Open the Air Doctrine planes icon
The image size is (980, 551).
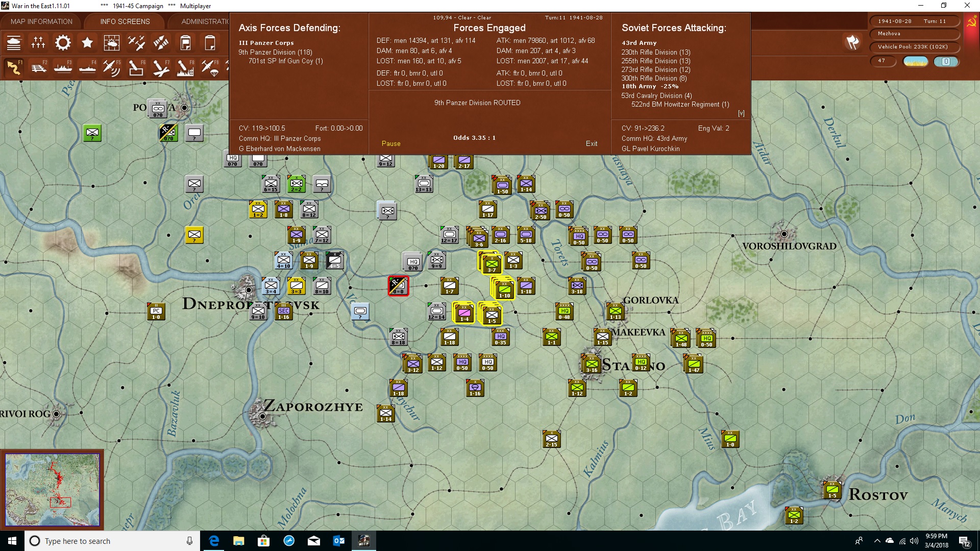point(136,43)
